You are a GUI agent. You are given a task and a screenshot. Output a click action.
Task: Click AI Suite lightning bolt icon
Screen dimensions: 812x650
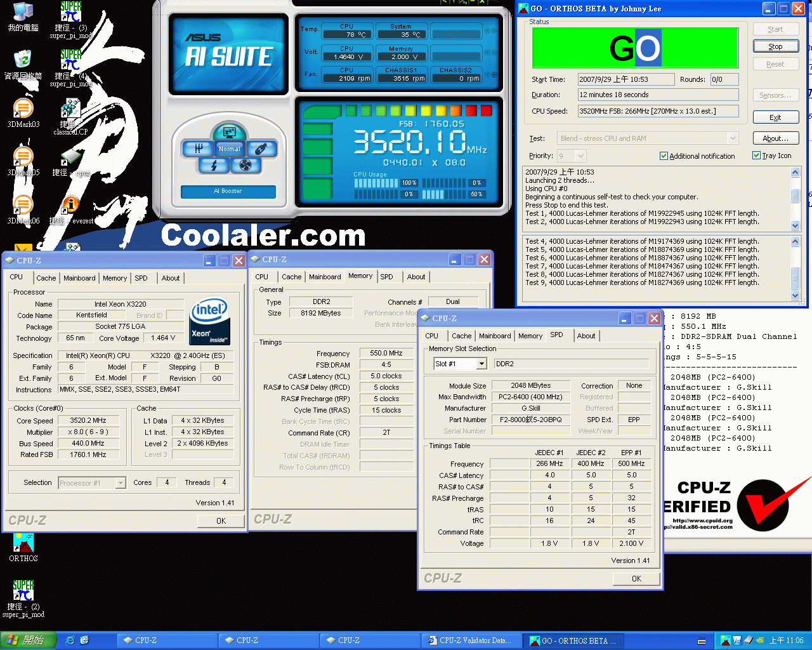[x=214, y=165]
